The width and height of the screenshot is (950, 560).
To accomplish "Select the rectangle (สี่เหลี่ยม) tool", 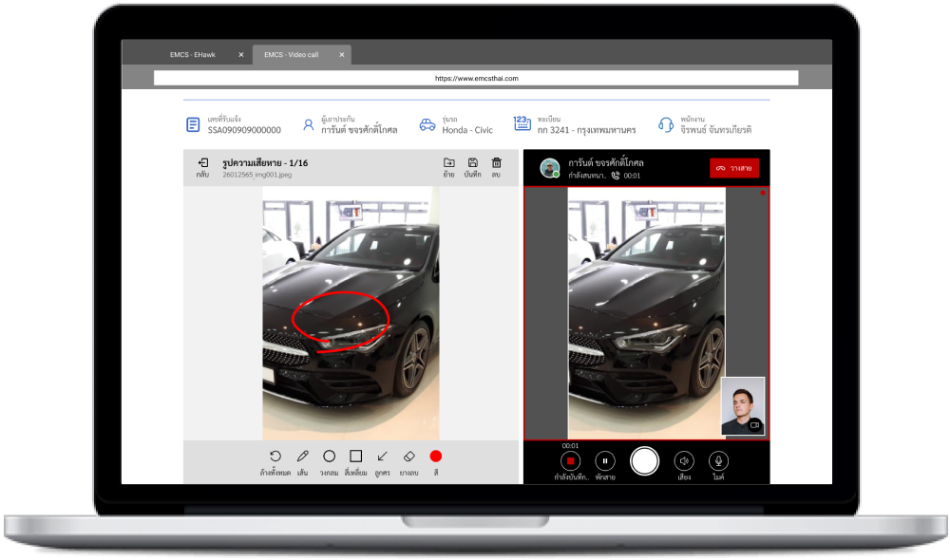I will coord(355,456).
